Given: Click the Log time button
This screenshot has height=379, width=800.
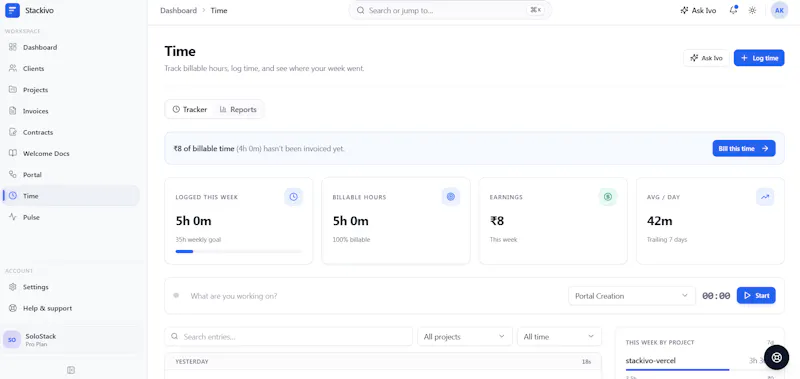Looking at the screenshot, I should (759, 58).
